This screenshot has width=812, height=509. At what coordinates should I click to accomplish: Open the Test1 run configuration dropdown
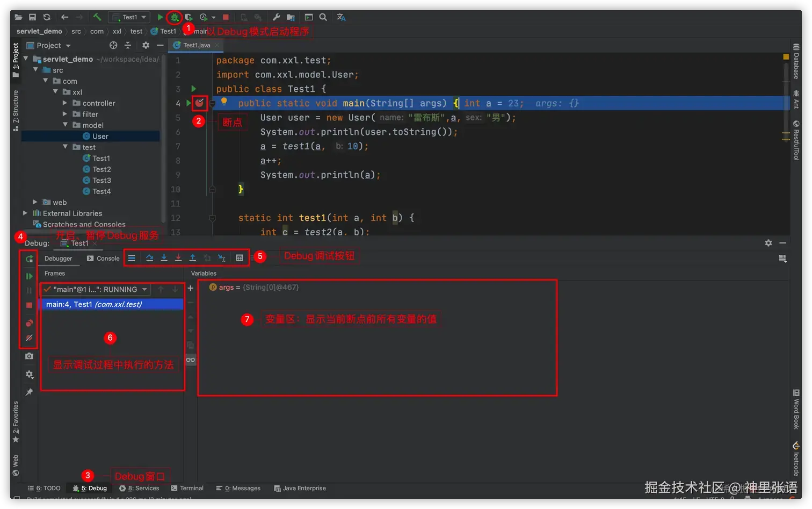click(x=130, y=17)
